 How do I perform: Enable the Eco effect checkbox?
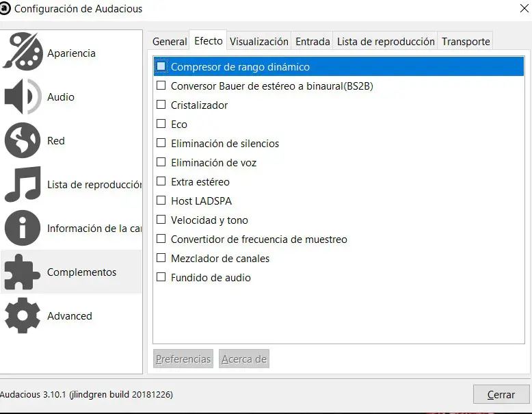pos(161,125)
